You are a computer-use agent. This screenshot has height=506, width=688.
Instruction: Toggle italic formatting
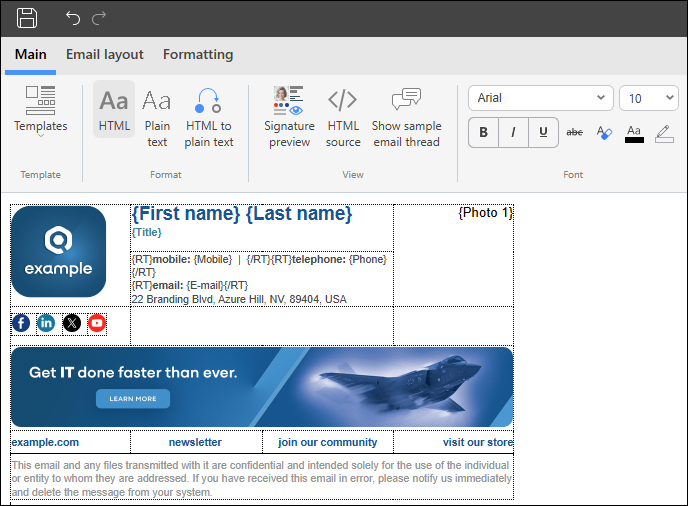(x=513, y=132)
